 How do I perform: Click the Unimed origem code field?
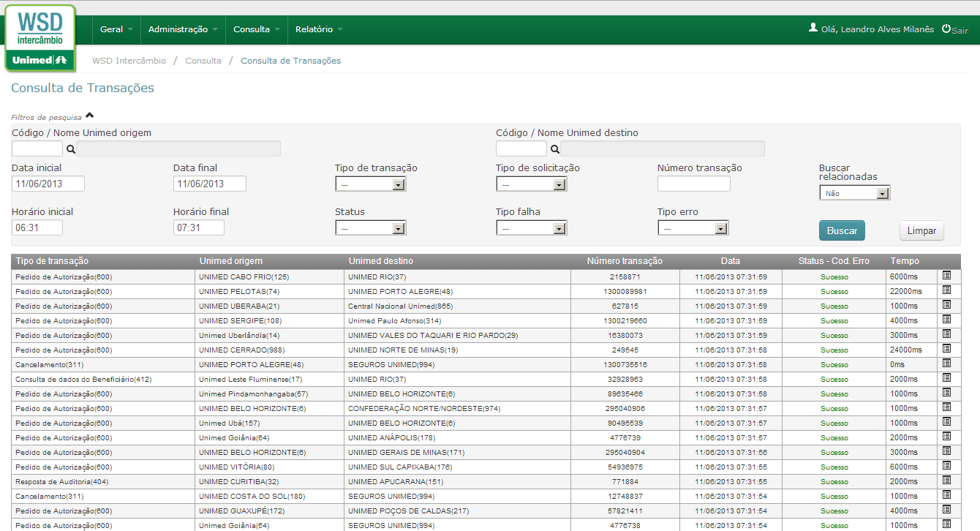coord(37,149)
